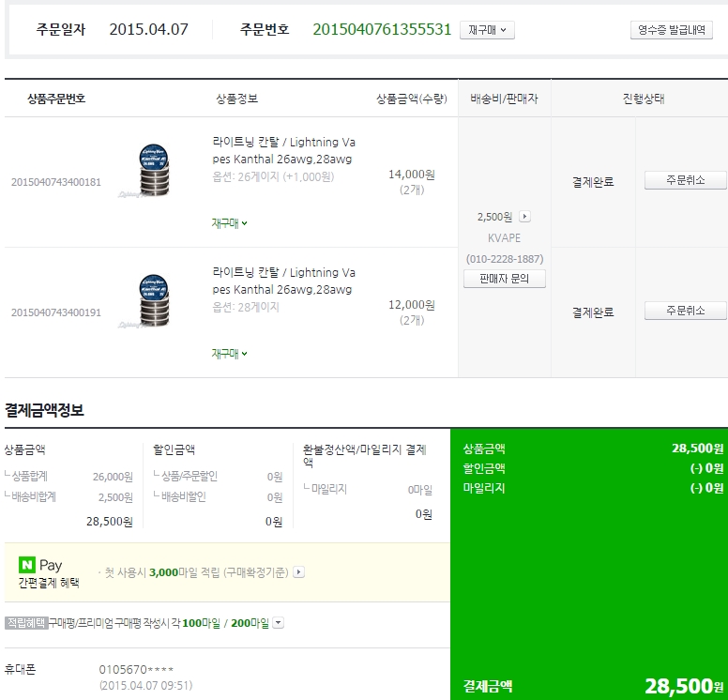Click the green N Pay logo icon
This screenshot has height=700, width=728.
[x=27, y=565]
